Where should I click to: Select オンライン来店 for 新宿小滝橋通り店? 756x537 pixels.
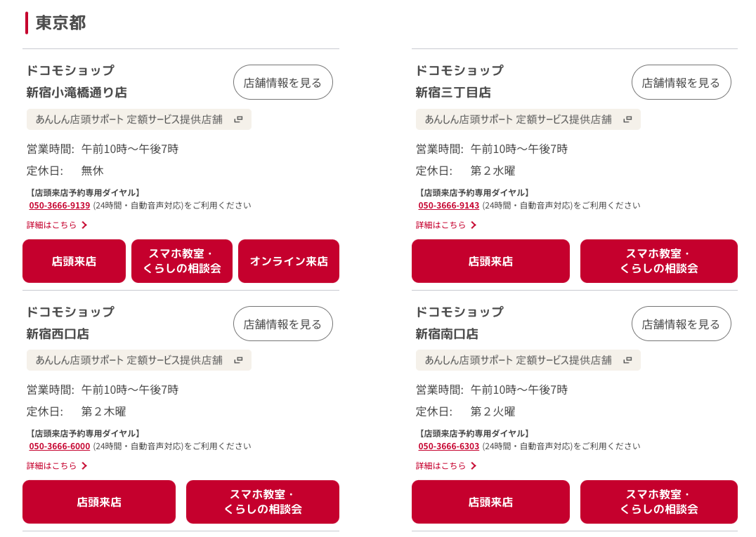coord(288,261)
